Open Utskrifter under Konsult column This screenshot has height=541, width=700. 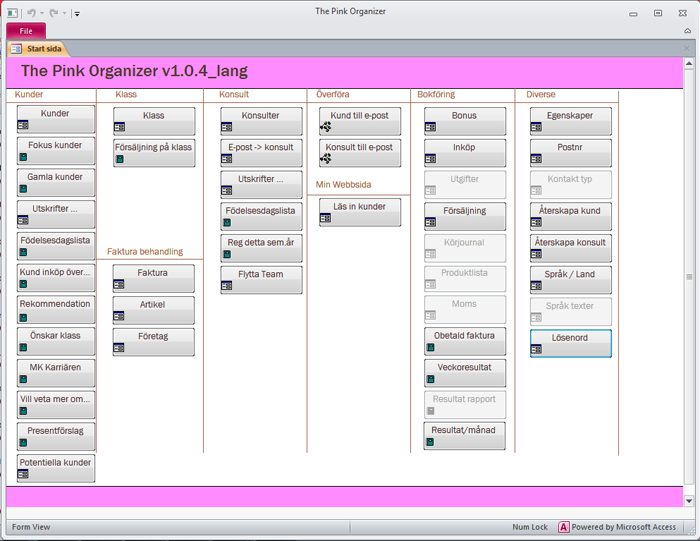(261, 184)
